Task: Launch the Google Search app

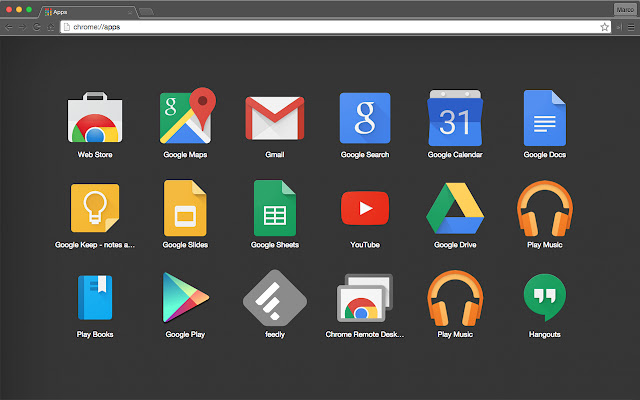Action: [365, 118]
